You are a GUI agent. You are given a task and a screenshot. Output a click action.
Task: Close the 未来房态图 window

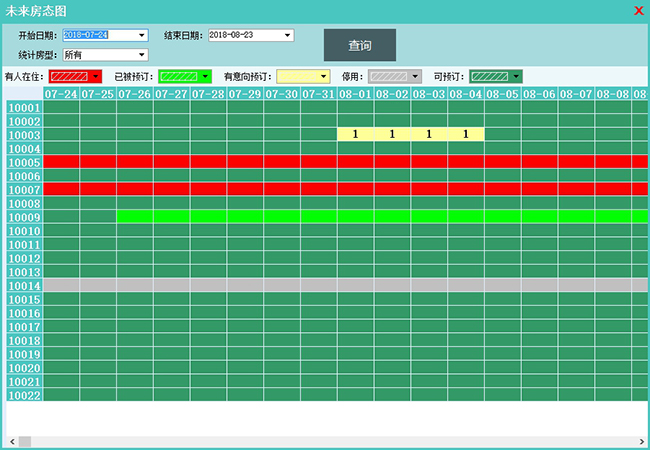[x=638, y=11]
